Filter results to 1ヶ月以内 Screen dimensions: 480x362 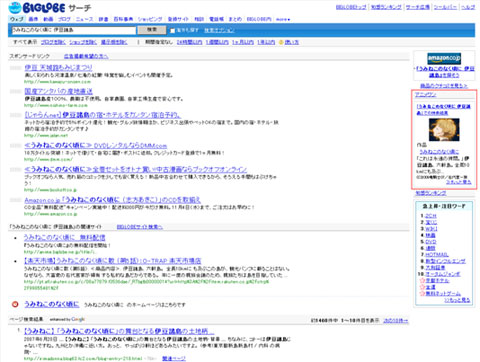[x=243, y=42]
